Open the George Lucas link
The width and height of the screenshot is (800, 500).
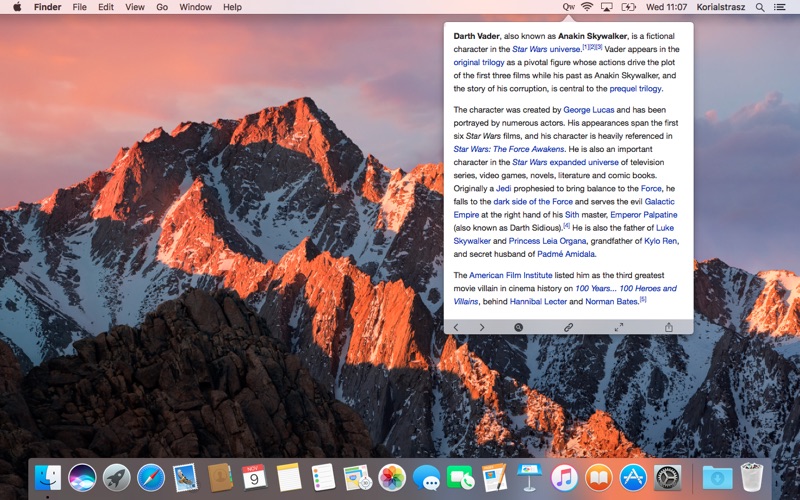(589, 110)
